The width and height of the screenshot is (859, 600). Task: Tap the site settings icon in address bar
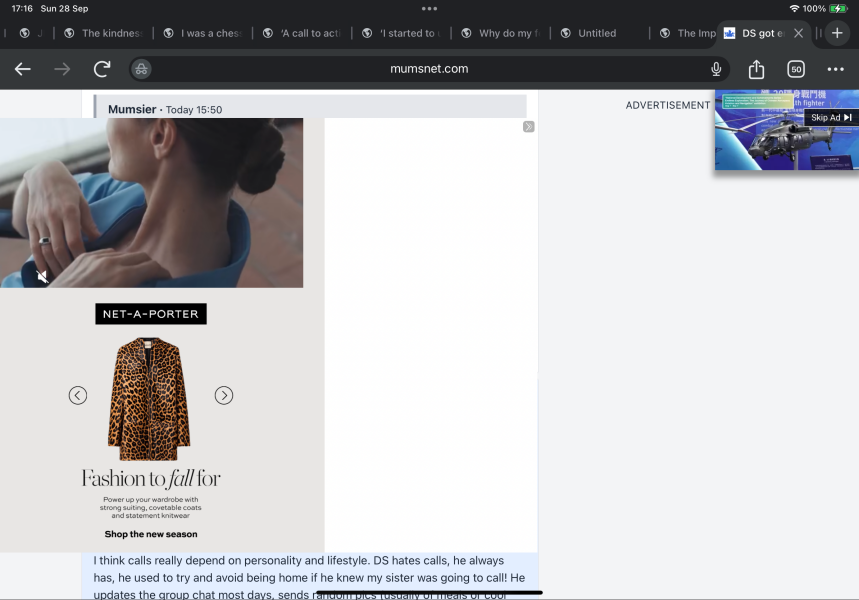pos(141,69)
